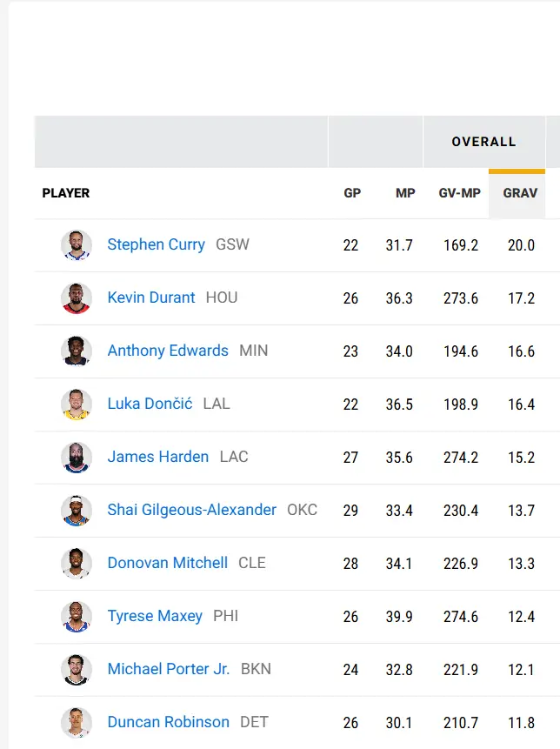560x749 pixels.
Task: Open Duncan Robinson's player link
Action: point(168,722)
